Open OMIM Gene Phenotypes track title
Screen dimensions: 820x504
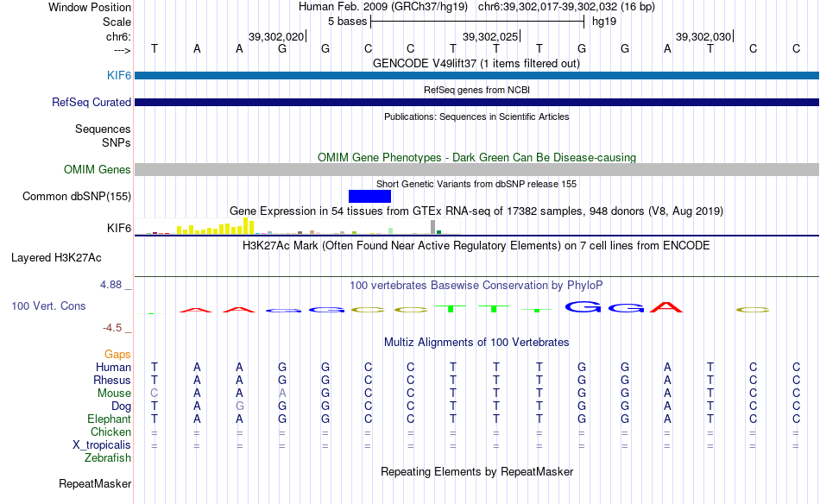point(476,157)
